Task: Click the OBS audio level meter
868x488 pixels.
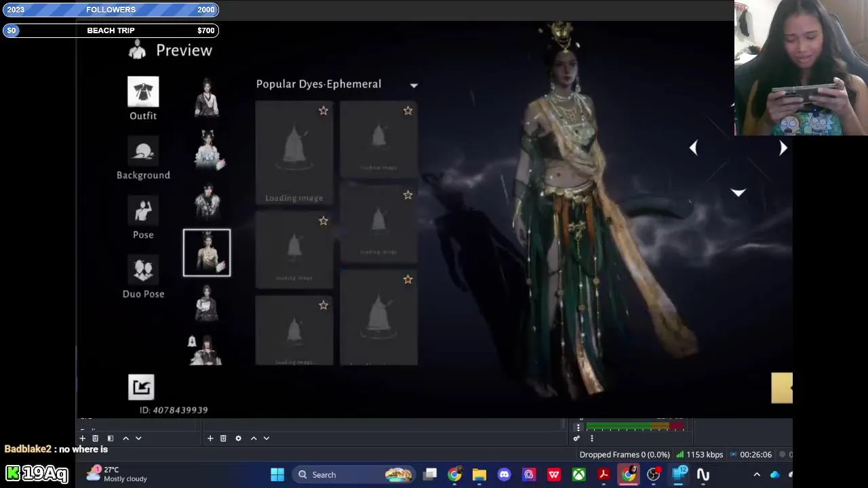Action: (x=635, y=426)
